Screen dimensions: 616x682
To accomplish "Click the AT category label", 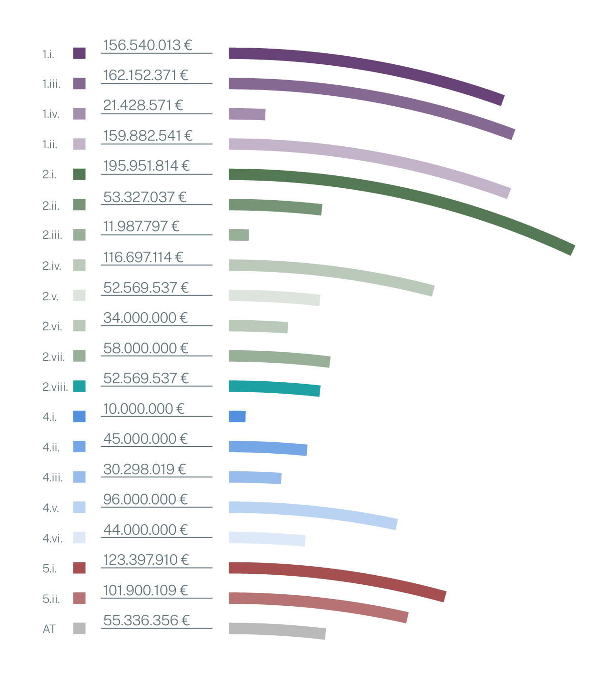I will 49,629.
